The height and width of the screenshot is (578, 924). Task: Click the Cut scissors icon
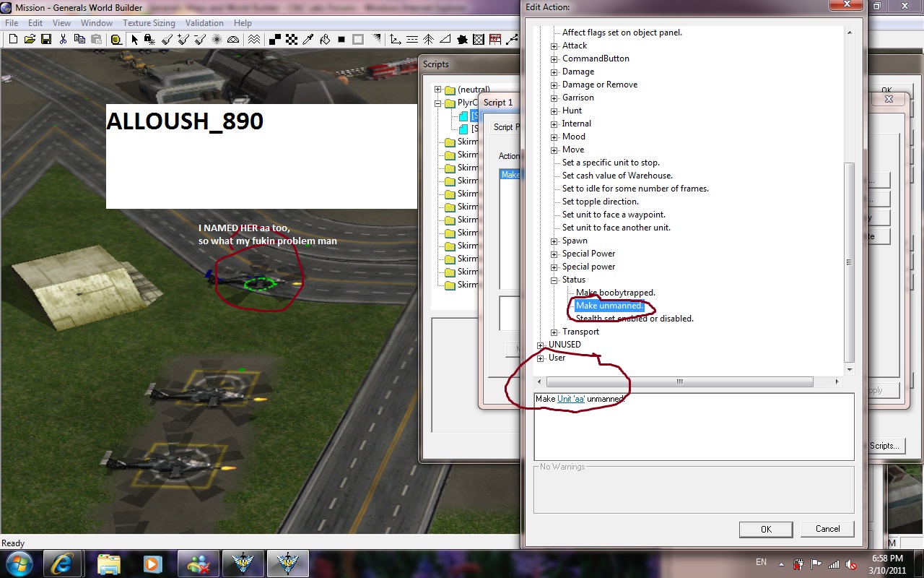[x=64, y=39]
